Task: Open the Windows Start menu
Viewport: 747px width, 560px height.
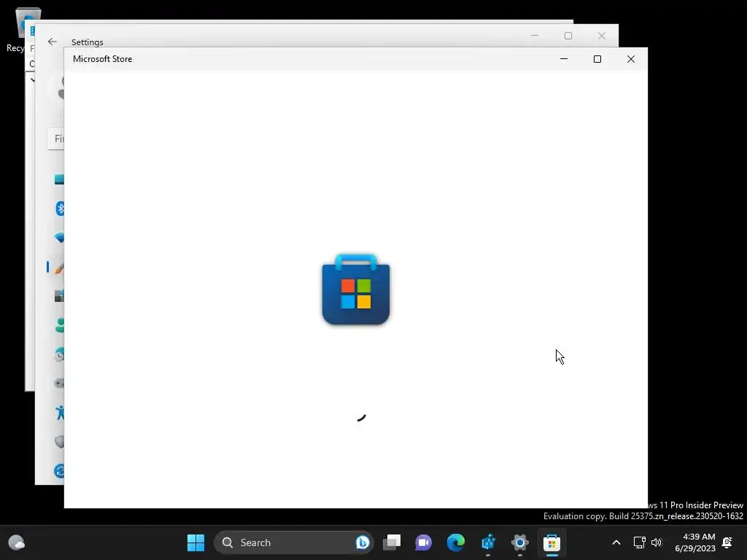Action: click(196, 542)
